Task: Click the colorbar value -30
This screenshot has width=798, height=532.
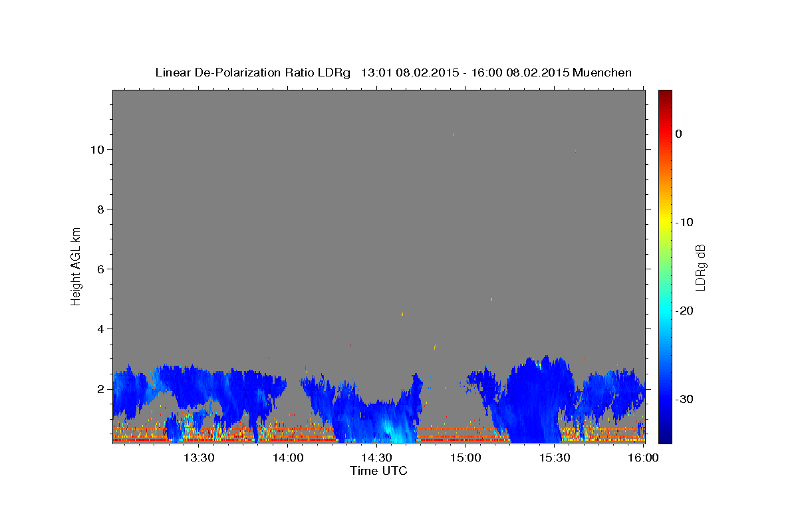Action: point(685,399)
